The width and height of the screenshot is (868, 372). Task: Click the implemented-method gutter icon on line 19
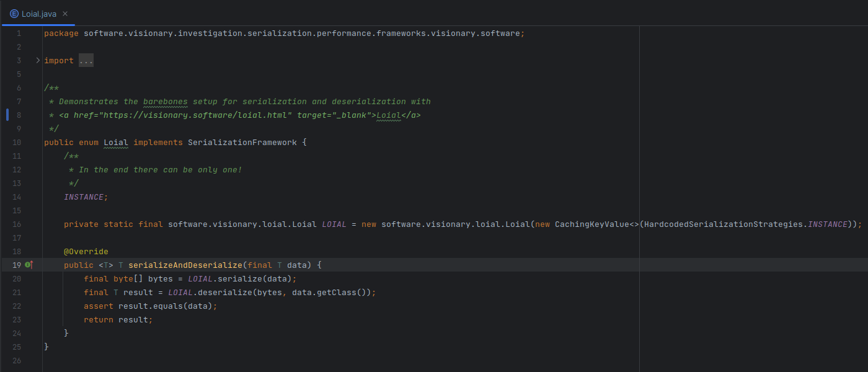click(29, 265)
